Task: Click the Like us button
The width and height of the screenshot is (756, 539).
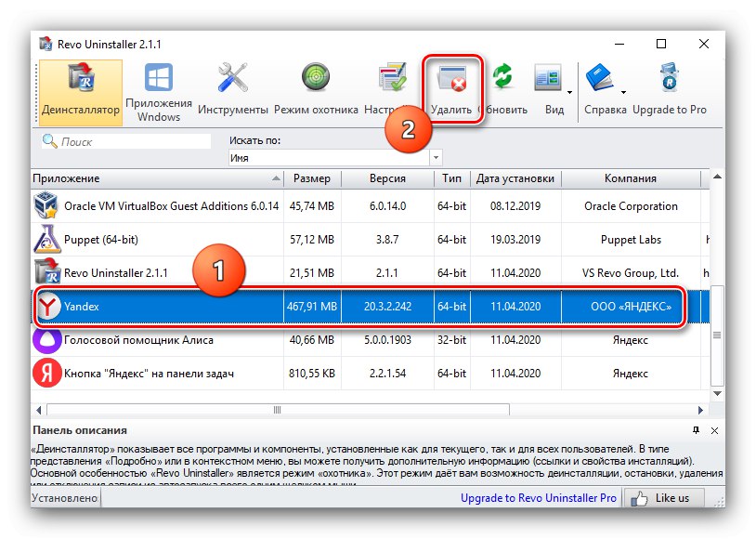Action: (663, 498)
